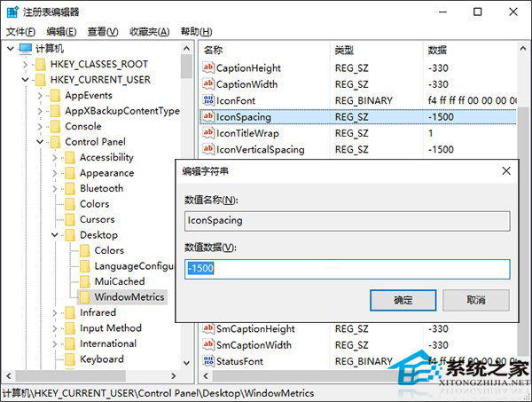Click the AppEvents folder icon
532x402 pixels.
[x=55, y=96]
